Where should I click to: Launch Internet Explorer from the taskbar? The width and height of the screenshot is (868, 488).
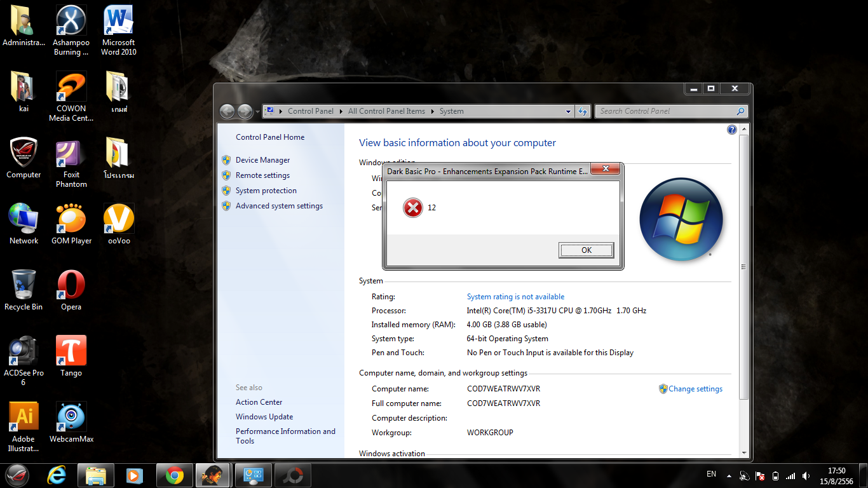(57, 475)
